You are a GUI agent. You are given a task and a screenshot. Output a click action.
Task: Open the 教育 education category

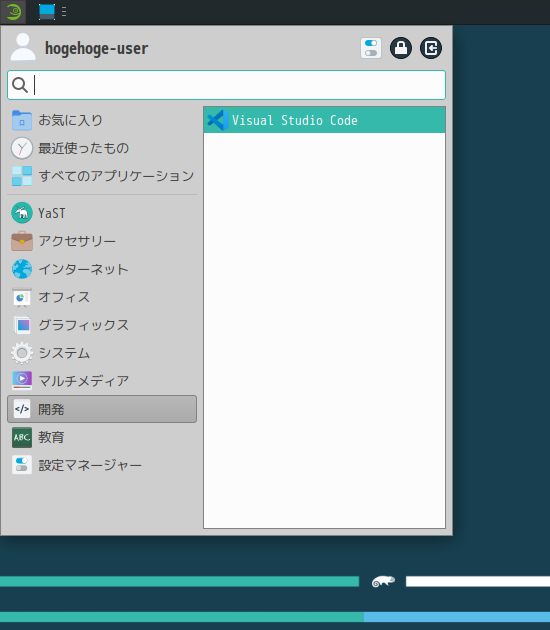[x=102, y=437]
